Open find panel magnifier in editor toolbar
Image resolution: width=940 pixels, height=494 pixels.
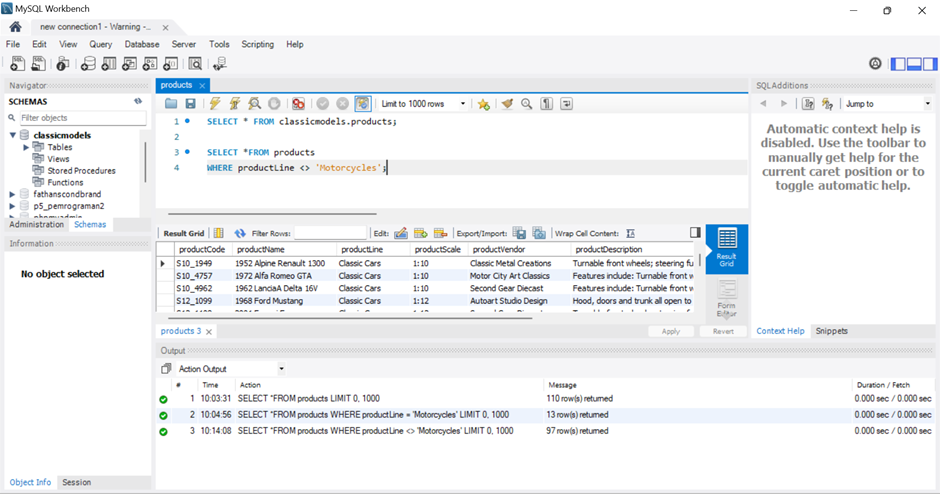click(526, 104)
